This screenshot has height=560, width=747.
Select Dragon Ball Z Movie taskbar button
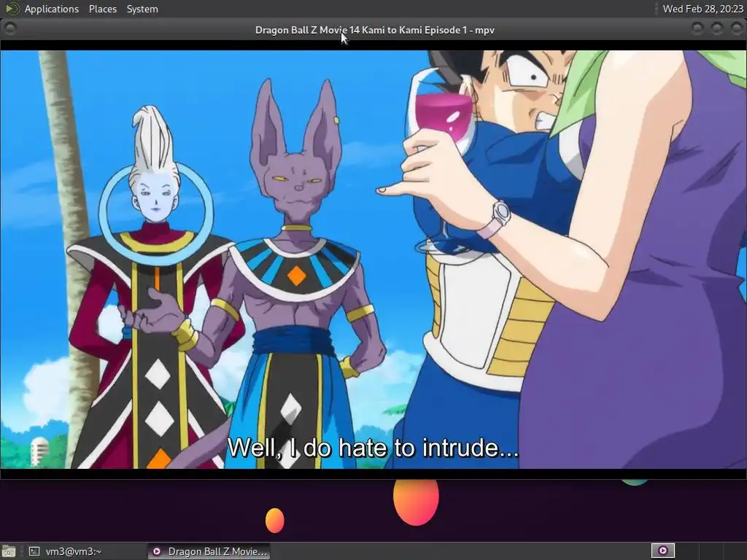209,551
